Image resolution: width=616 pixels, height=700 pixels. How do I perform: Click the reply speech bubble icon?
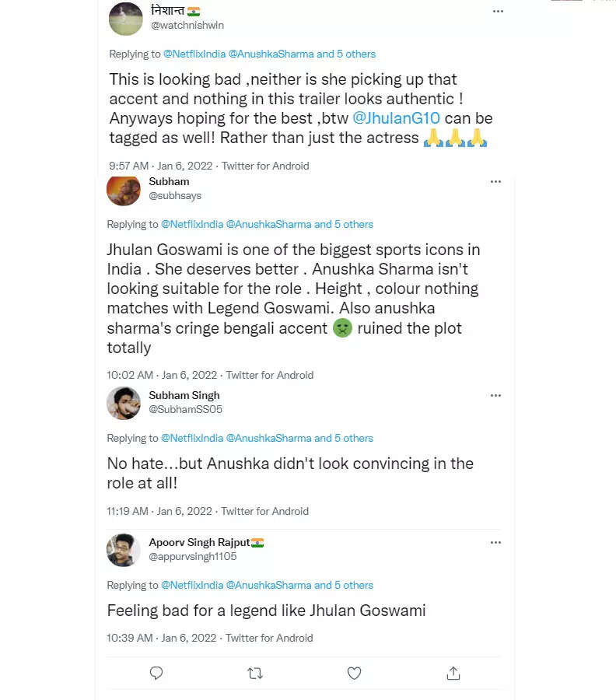(156, 673)
